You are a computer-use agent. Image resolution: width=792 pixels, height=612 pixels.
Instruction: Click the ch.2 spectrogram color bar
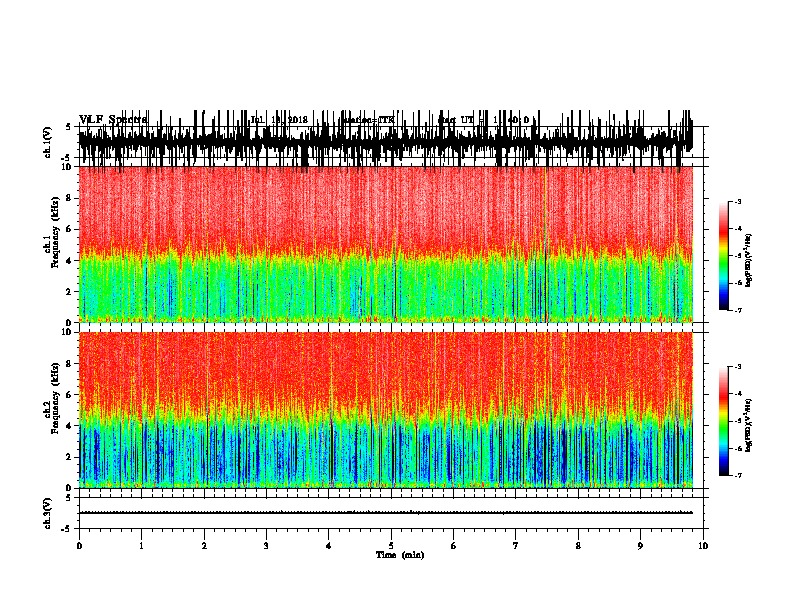click(723, 421)
